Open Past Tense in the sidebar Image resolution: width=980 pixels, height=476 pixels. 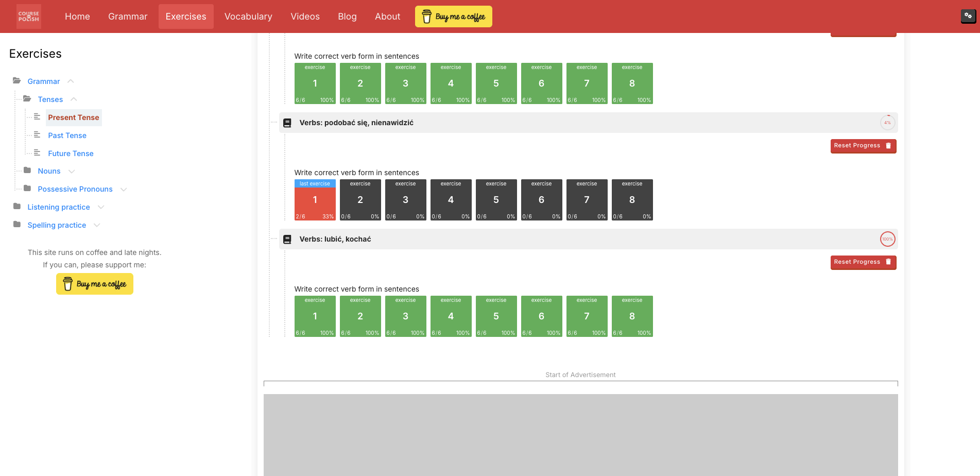pyautogui.click(x=67, y=135)
